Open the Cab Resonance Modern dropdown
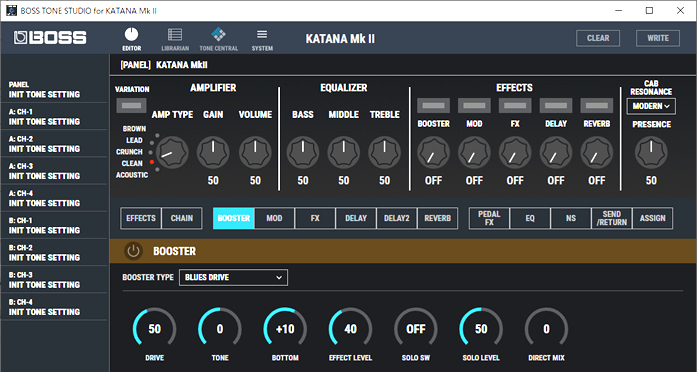 tap(651, 106)
